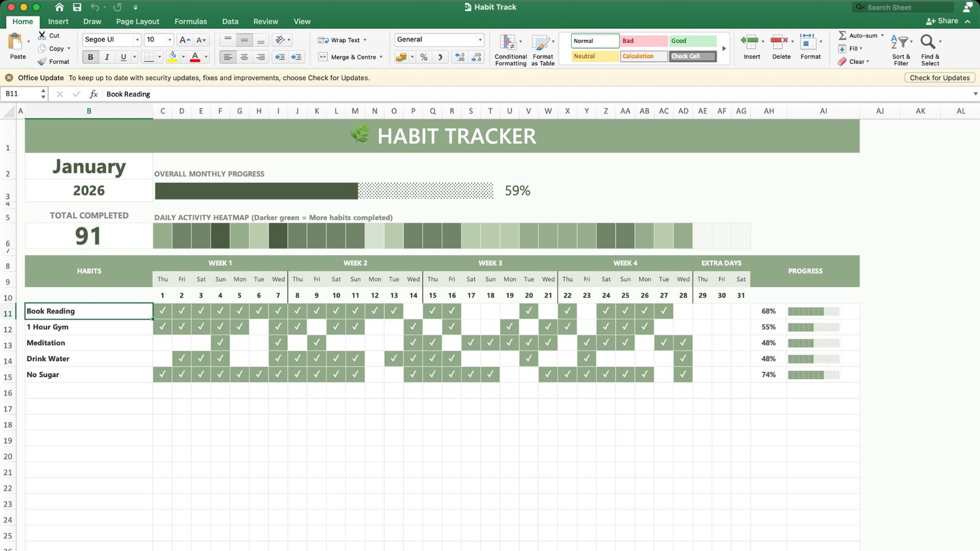
Task: Centre text horizontally
Action: pos(244,57)
